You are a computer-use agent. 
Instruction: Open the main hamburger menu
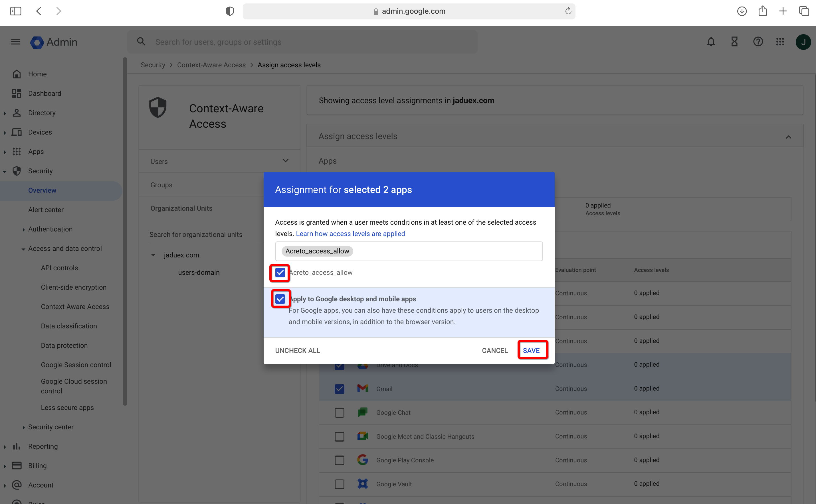(15, 42)
